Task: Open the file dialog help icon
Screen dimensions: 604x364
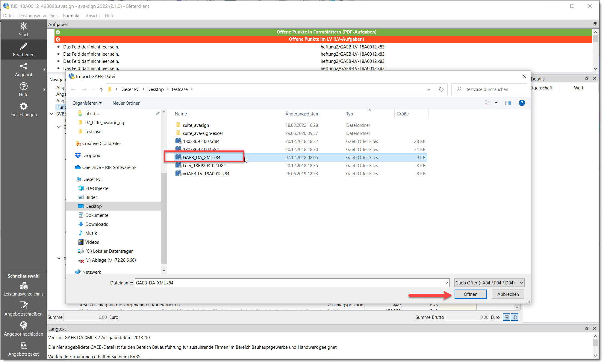Action: pos(522,103)
